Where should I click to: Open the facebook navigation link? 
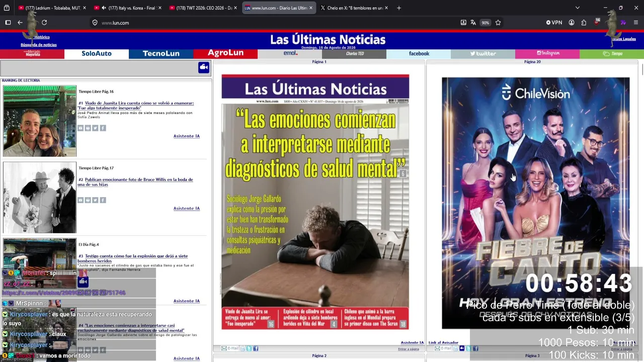tap(419, 53)
